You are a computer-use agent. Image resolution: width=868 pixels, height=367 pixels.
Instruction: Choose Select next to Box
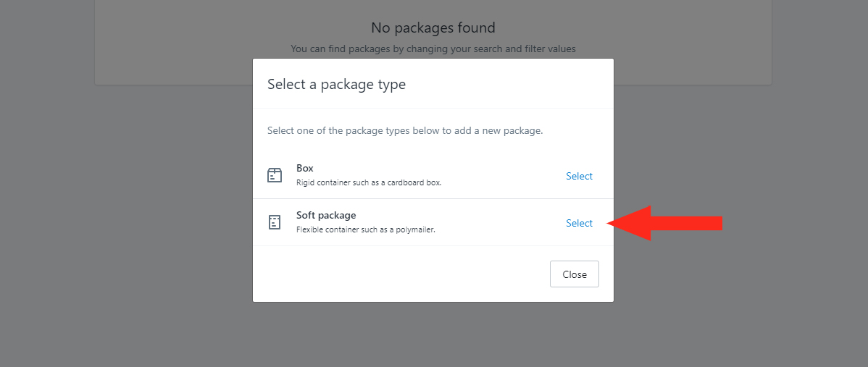pos(579,176)
